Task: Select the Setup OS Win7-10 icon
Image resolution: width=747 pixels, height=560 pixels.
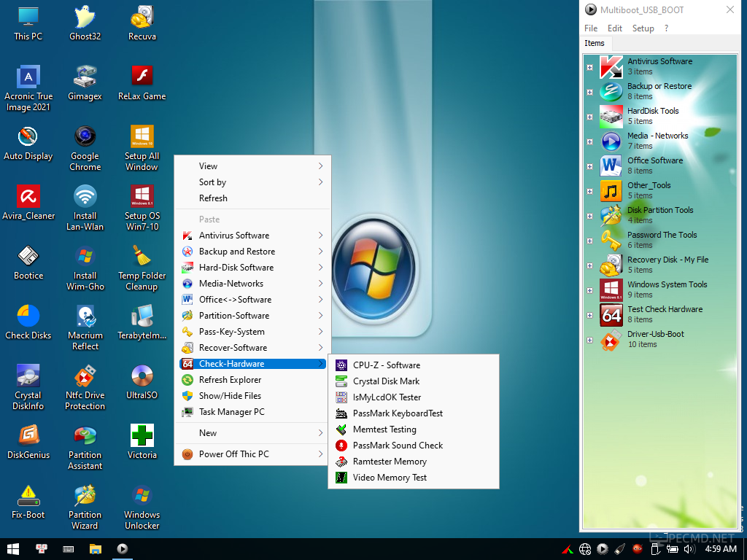Action: coord(142,209)
